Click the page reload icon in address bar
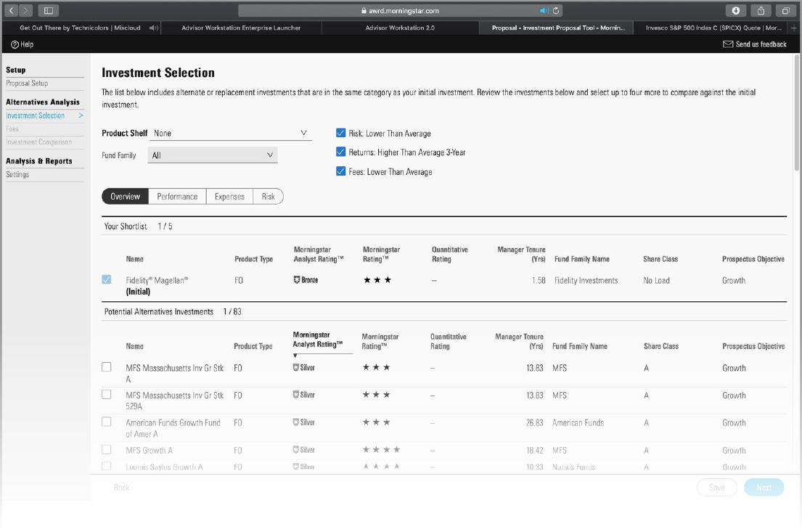 click(x=557, y=11)
